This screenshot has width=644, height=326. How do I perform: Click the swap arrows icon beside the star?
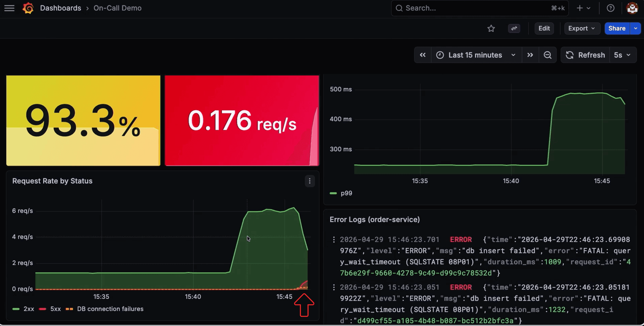tap(514, 29)
